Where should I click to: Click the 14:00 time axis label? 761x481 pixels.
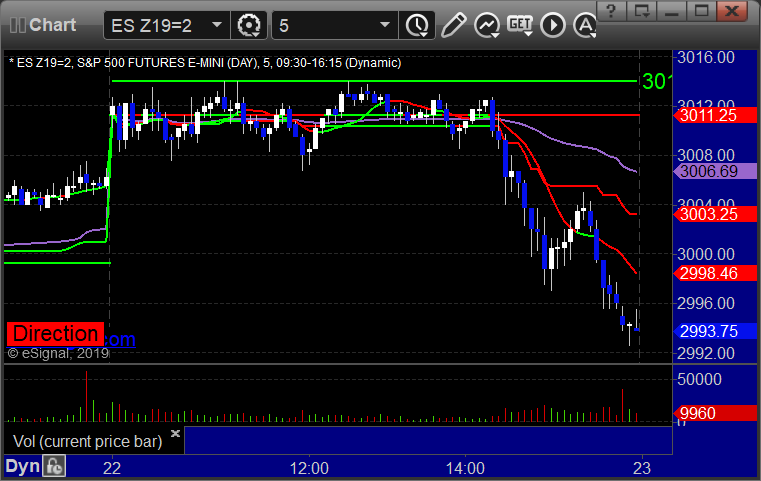coord(465,468)
